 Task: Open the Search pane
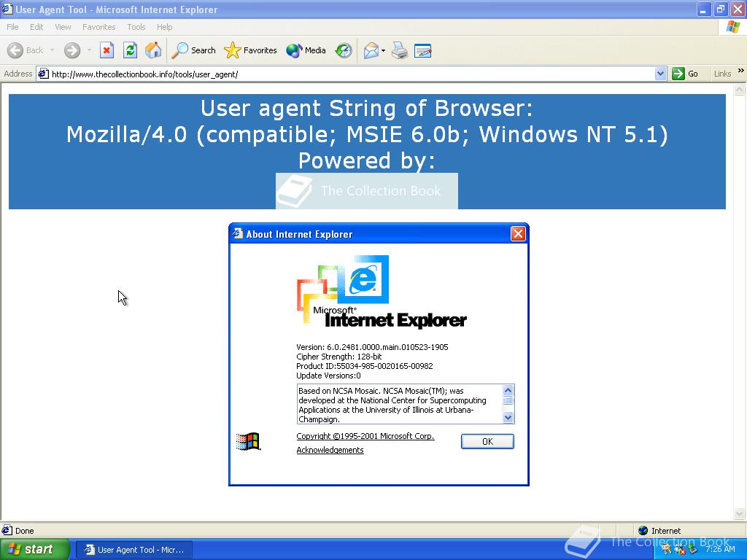coord(193,50)
